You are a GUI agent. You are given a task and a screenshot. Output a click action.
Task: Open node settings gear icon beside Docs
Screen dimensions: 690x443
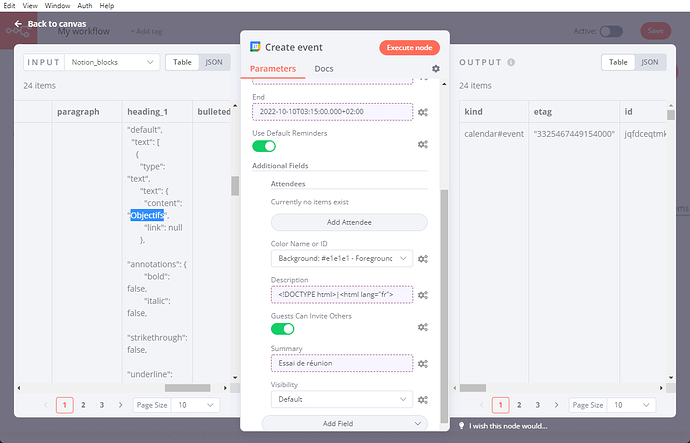pos(436,69)
